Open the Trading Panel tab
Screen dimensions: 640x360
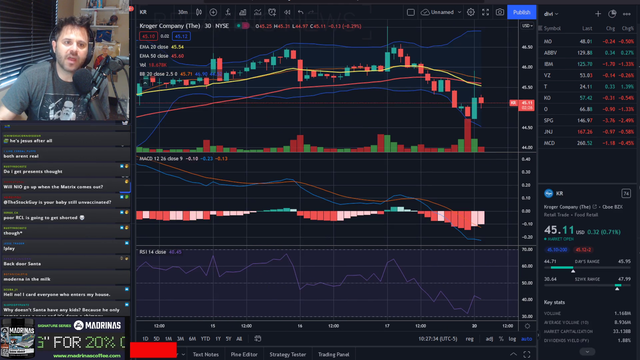[x=333, y=354]
